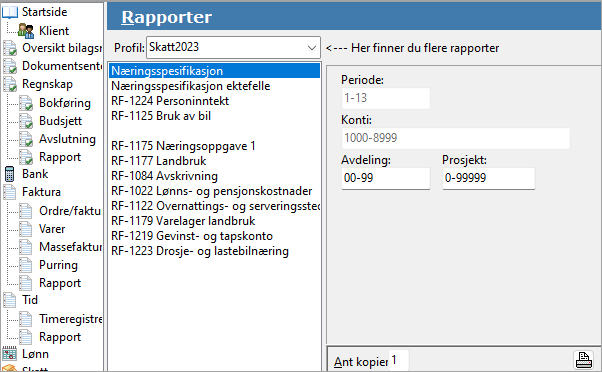The image size is (602, 372).
Task: Select RF-1125 Bruk av bil
Action: point(214,116)
